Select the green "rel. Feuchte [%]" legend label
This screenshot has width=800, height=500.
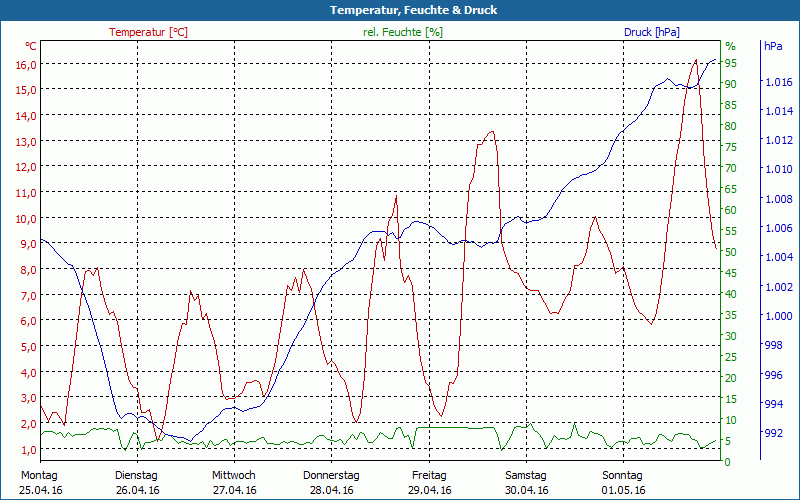[403, 32]
